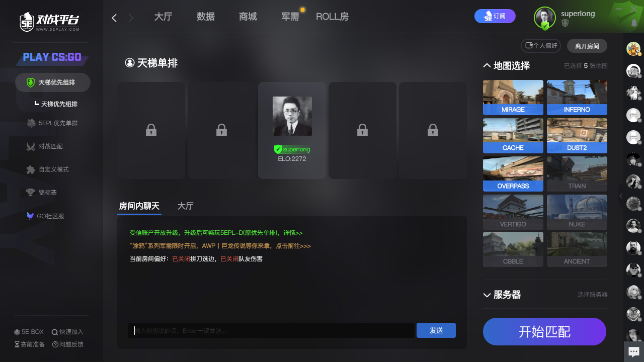Open 自定义模式
Screen dimensions: 644x362
[x=48, y=169]
